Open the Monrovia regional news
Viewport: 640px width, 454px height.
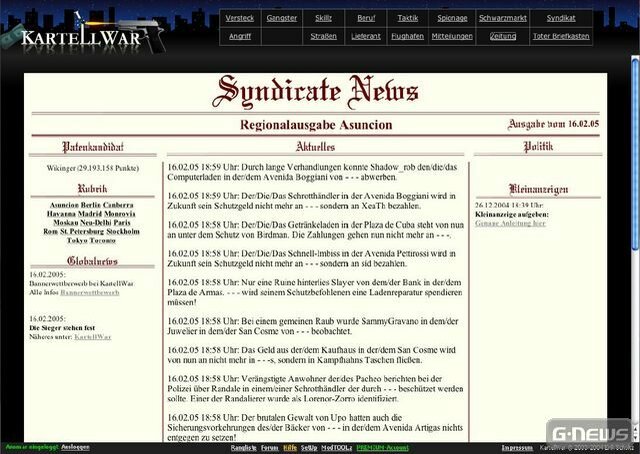[120, 214]
